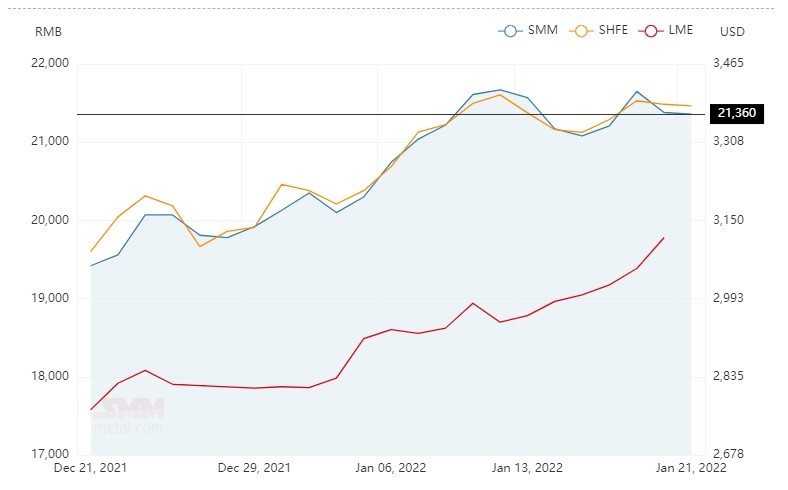
Task: Select the Jan 13, 2022 axis date
Action: (x=527, y=468)
